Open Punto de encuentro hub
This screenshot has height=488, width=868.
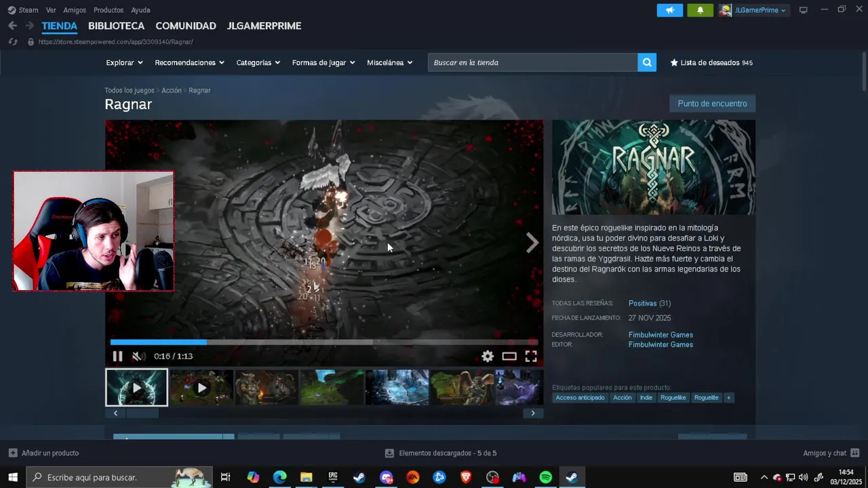coord(712,104)
